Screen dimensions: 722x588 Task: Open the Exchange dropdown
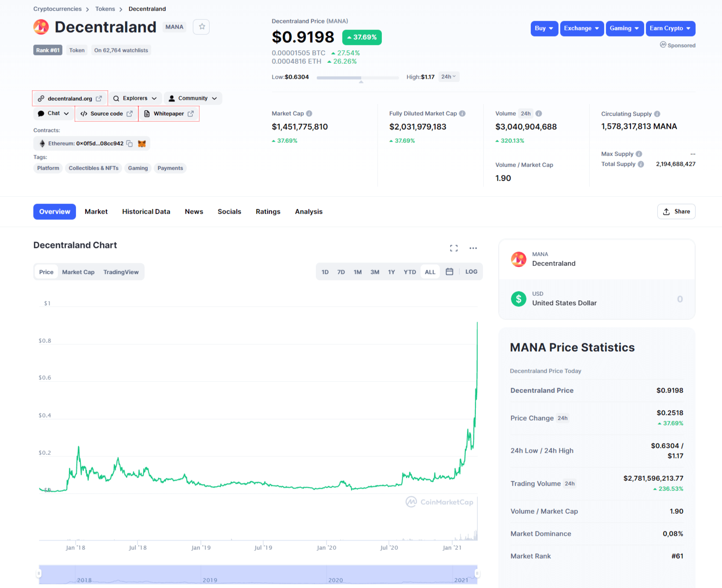point(581,29)
